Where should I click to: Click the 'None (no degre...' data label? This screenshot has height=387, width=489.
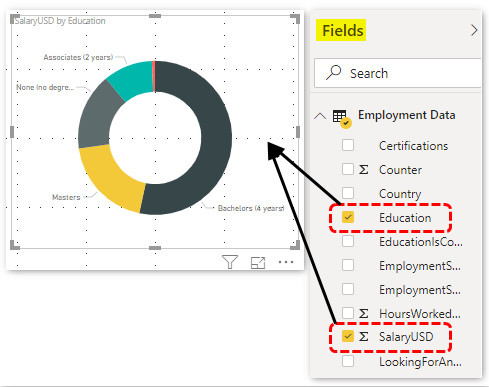45,87
